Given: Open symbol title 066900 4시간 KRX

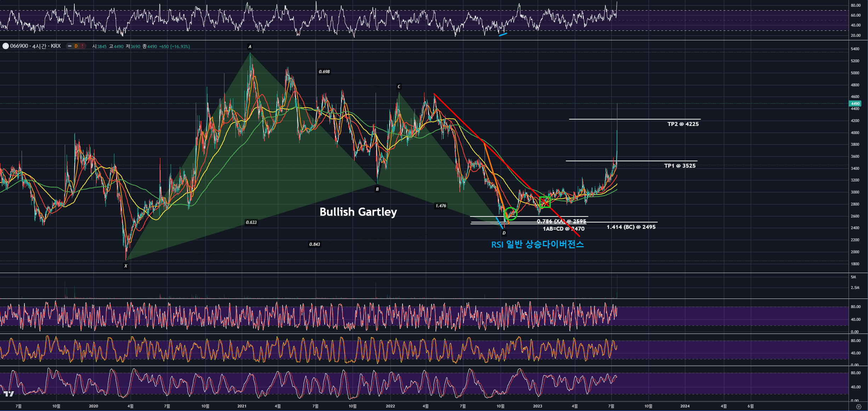Looking at the screenshot, I should [x=35, y=46].
